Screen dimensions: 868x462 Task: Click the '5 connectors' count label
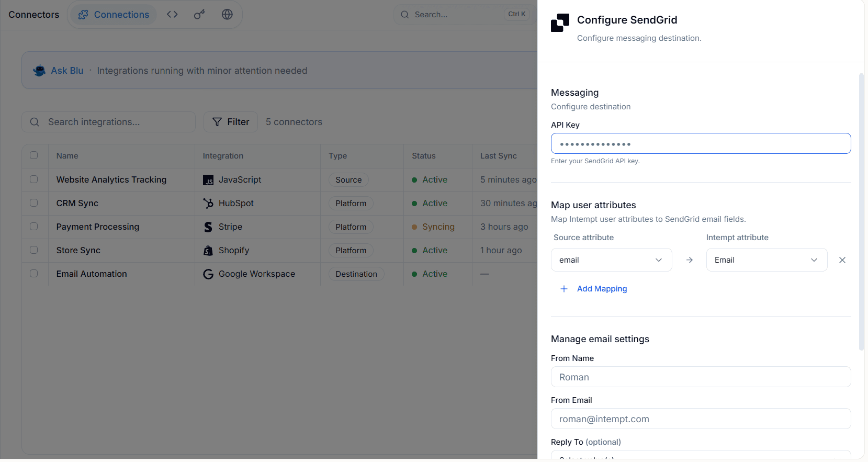(x=294, y=122)
